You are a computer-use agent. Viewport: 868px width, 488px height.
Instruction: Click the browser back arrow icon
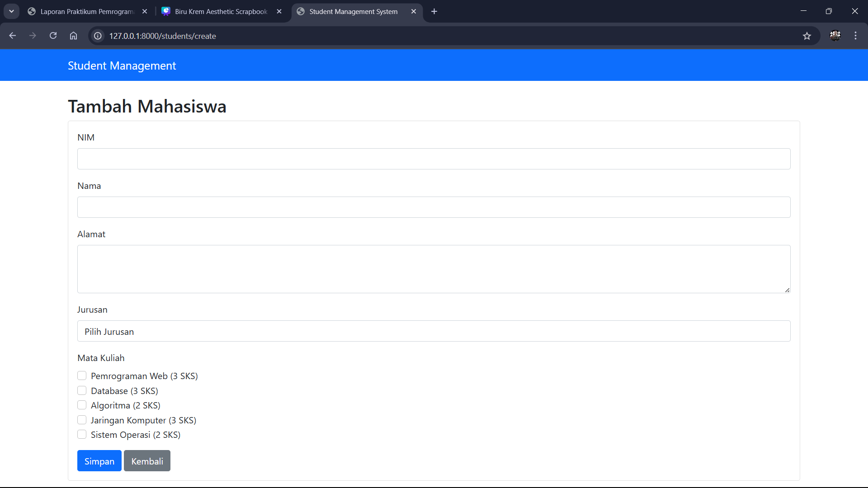13,36
